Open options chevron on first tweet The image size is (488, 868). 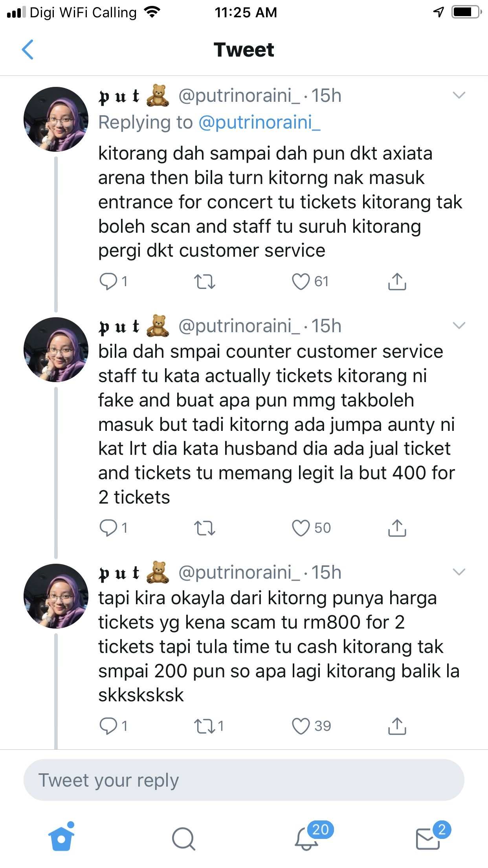pos(459,96)
